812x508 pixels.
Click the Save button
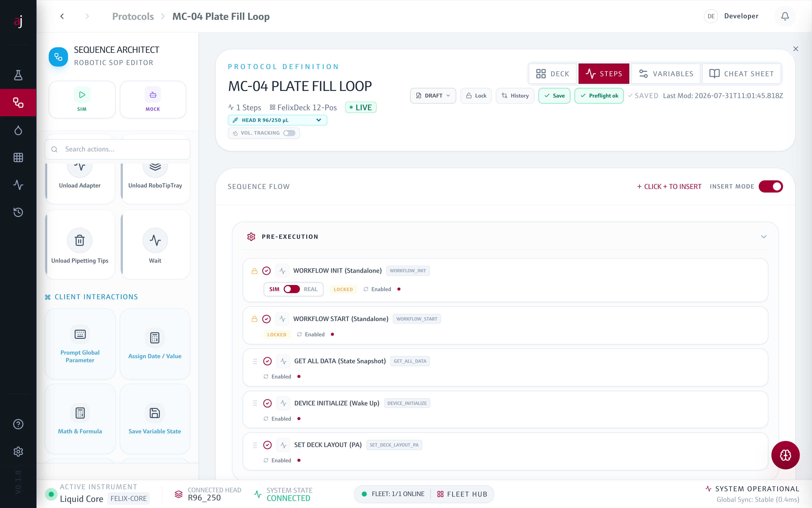[x=554, y=96]
